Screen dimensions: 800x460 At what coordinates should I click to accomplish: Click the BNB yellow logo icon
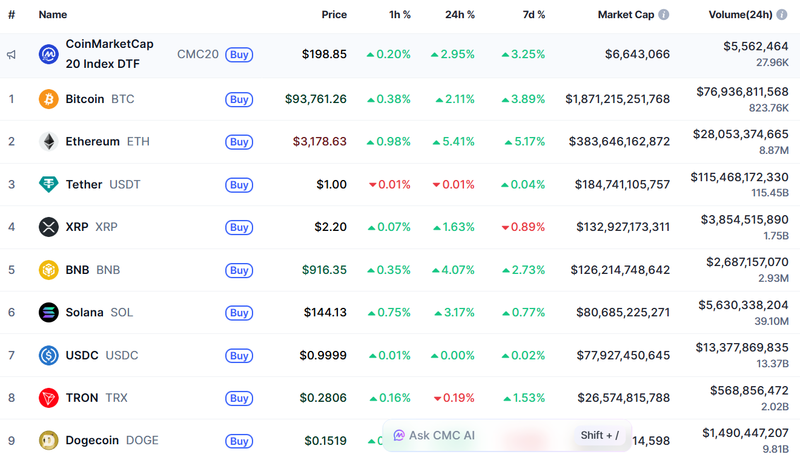(48, 270)
